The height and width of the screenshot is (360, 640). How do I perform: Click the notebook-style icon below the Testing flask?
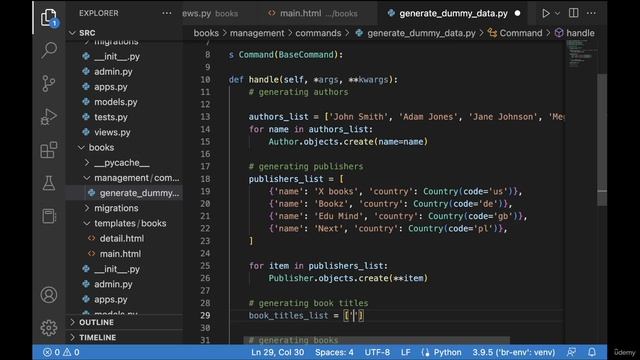coord(49,216)
